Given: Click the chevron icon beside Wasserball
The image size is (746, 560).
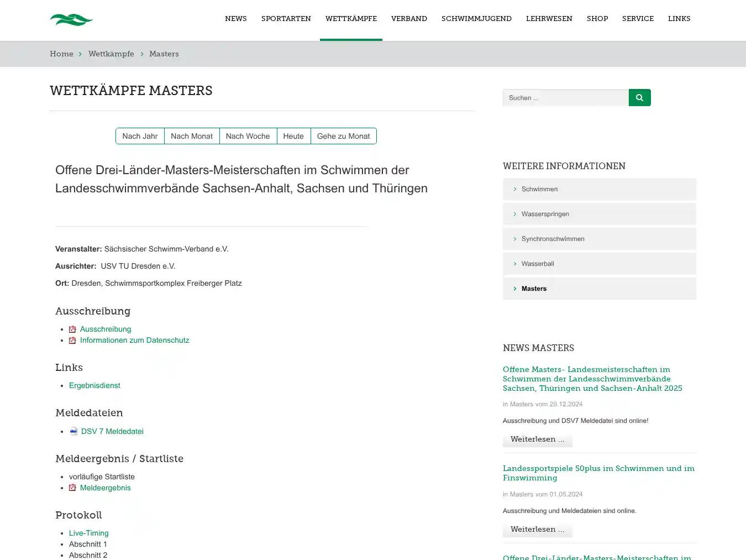Looking at the screenshot, I should coord(515,264).
